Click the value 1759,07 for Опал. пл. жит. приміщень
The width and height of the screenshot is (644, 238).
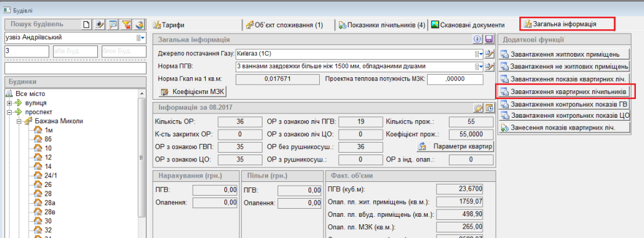[459, 202]
